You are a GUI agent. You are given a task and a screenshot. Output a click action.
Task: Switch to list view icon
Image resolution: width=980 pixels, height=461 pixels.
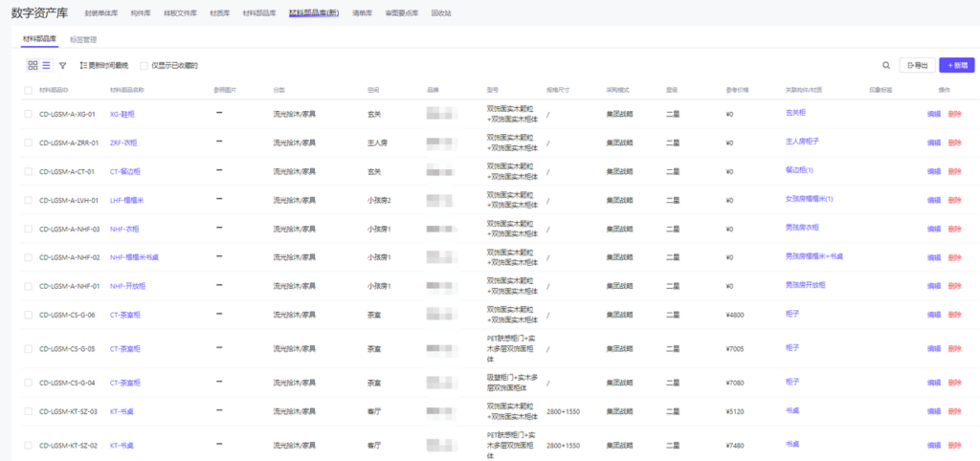tap(46, 65)
